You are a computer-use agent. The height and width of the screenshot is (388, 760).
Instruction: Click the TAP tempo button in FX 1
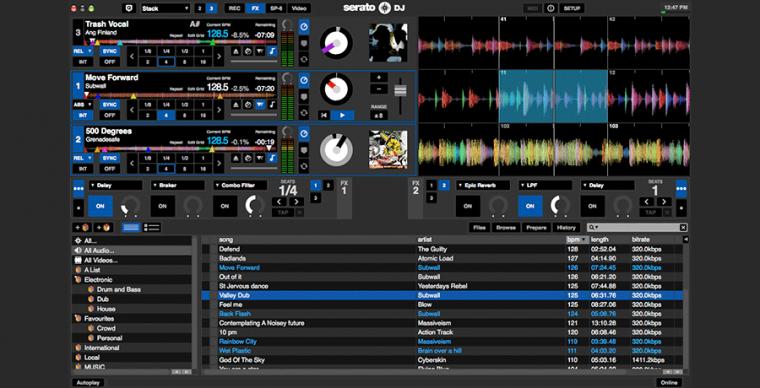[x=283, y=213]
